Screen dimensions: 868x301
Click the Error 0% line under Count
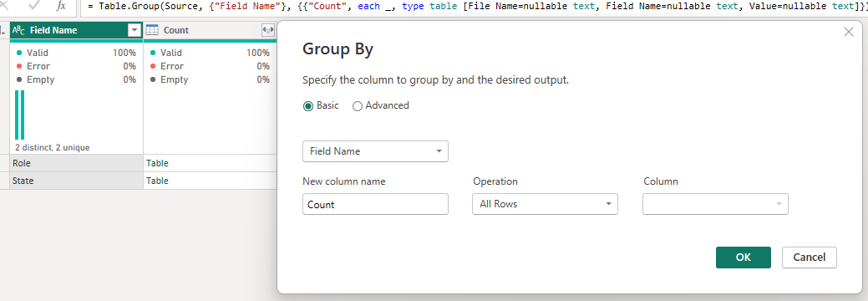click(211, 67)
